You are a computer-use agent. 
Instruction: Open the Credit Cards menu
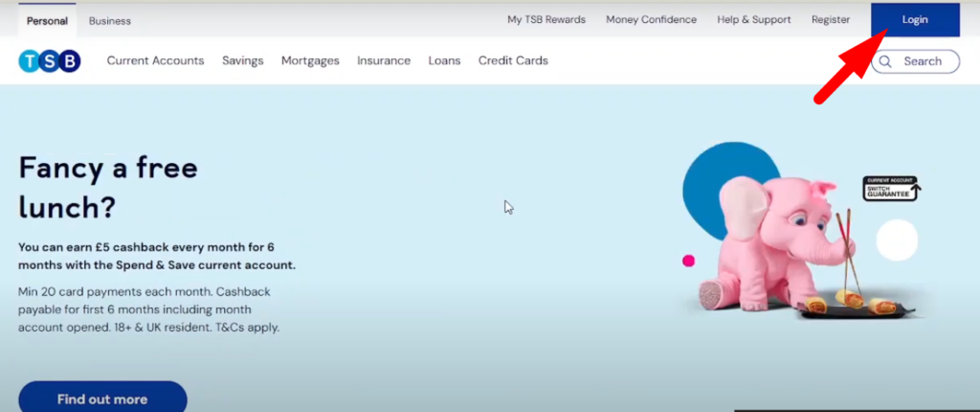point(513,60)
